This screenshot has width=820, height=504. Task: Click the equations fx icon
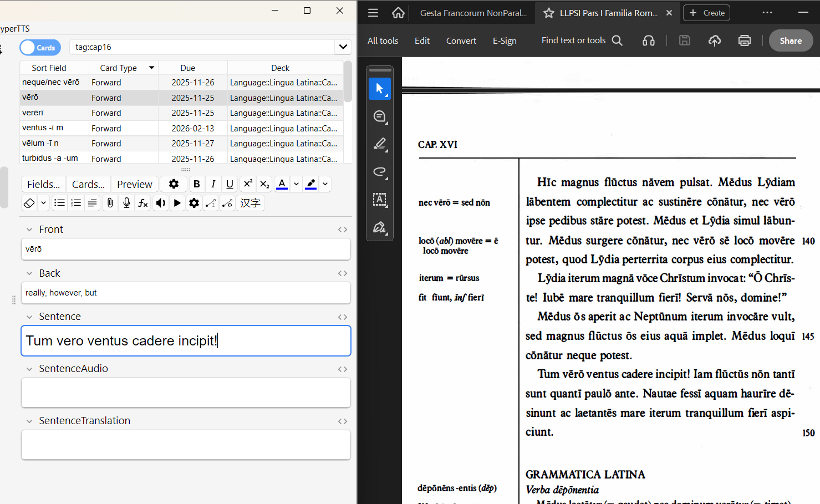(x=143, y=203)
